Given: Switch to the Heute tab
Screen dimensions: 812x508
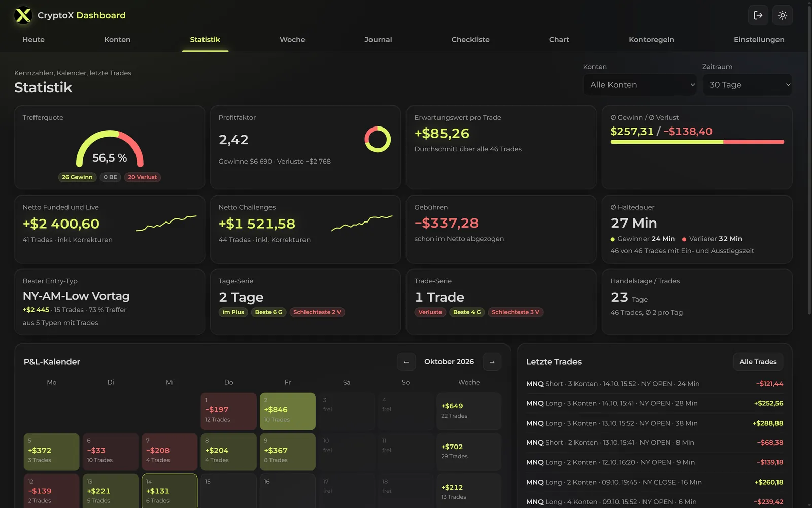Looking at the screenshot, I should pyautogui.click(x=33, y=39).
